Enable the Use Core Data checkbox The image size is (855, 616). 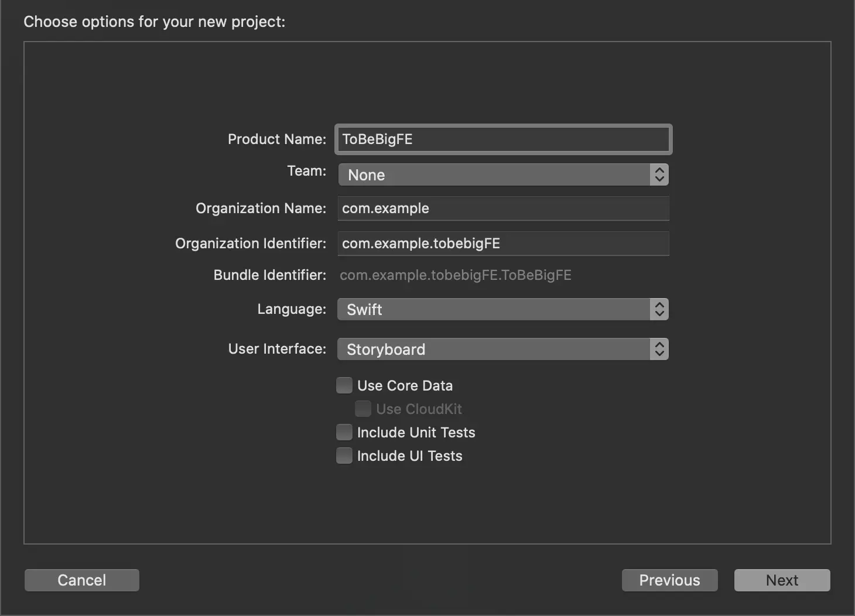coord(344,385)
